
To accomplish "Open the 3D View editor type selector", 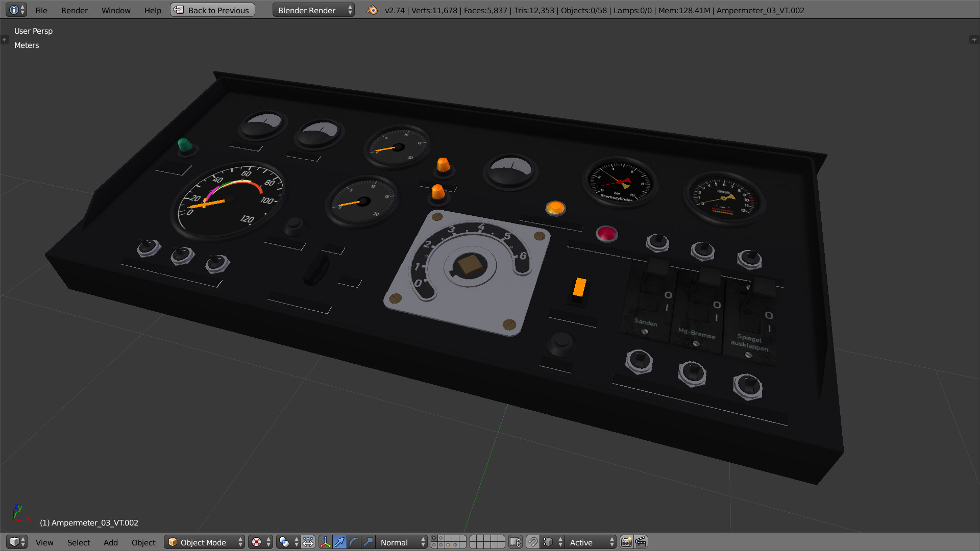I will (17, 542).
